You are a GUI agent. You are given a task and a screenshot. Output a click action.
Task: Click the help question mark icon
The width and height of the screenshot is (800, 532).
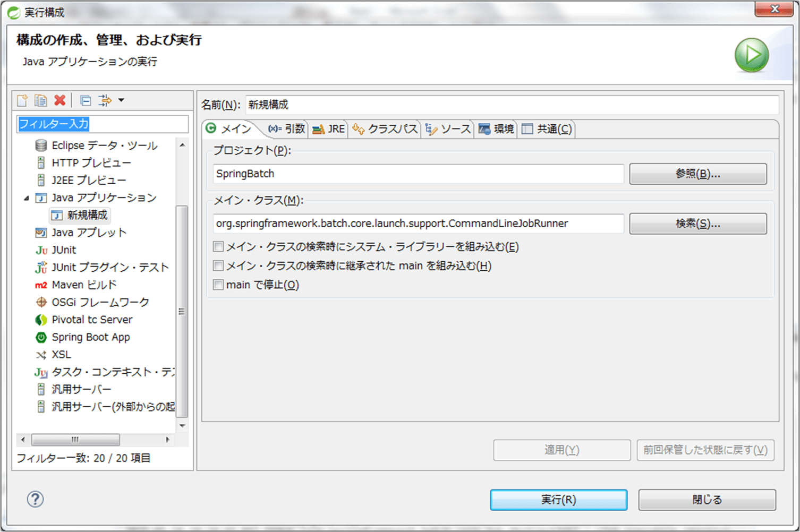36,499
